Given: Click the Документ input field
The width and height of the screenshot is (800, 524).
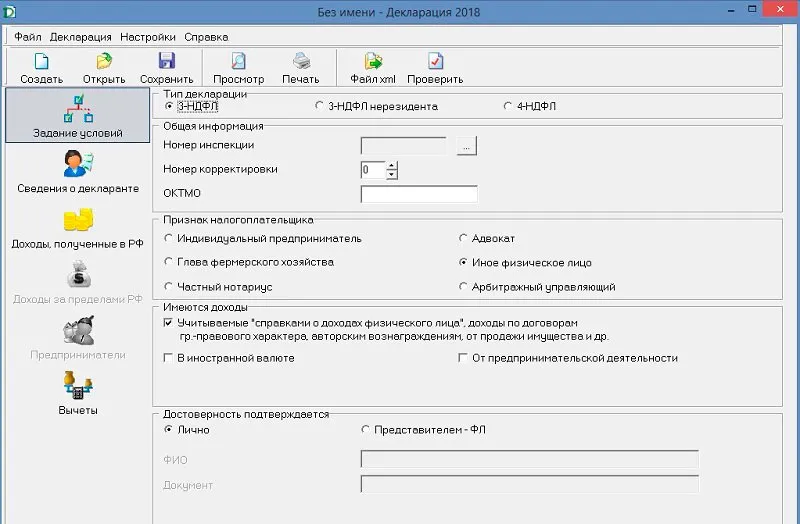Looking at the screenshot, I should [530, 484].
